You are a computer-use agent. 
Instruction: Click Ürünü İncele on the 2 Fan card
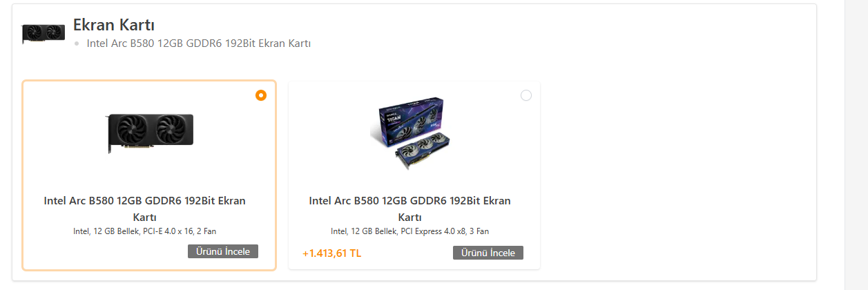click(x=223, y=251)
